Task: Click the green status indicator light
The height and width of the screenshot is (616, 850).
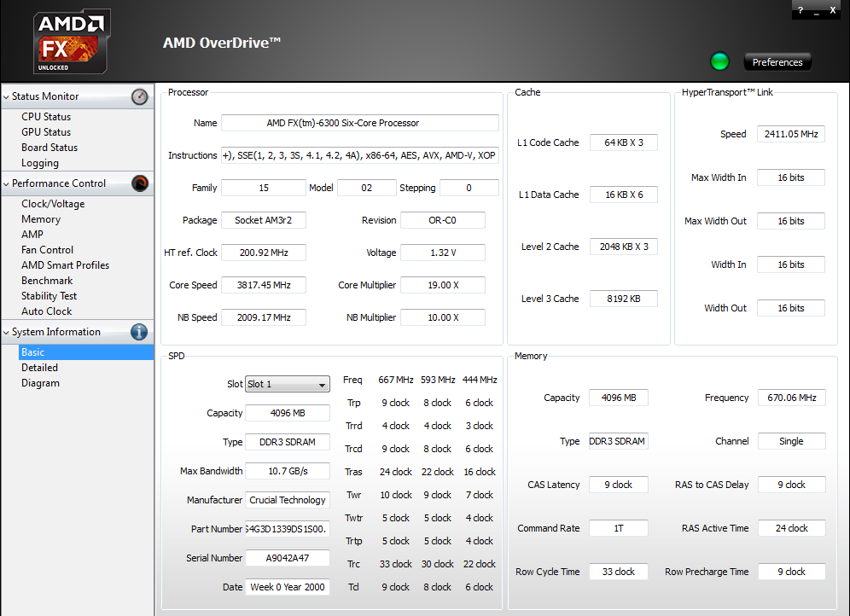Action: [x=720, y=61]
